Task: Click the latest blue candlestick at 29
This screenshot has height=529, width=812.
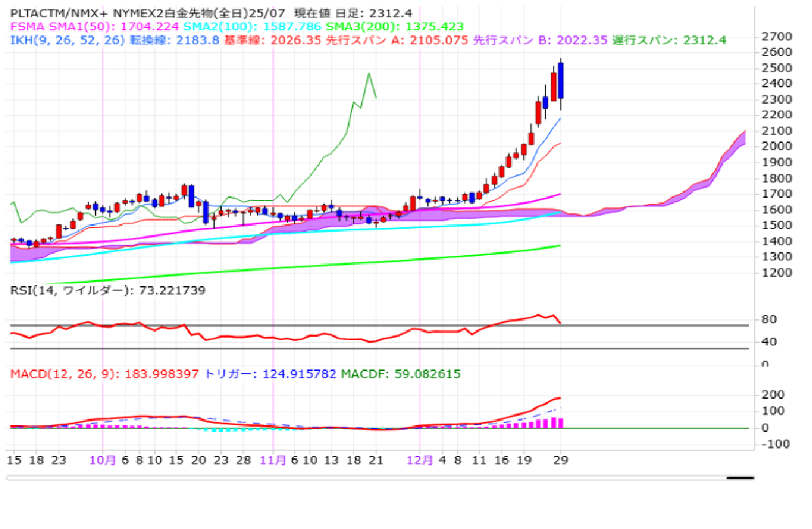Action: pos(561,81)
